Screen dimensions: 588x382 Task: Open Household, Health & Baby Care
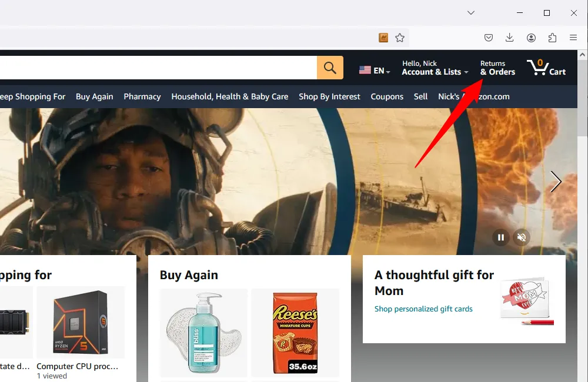[230, 97]
